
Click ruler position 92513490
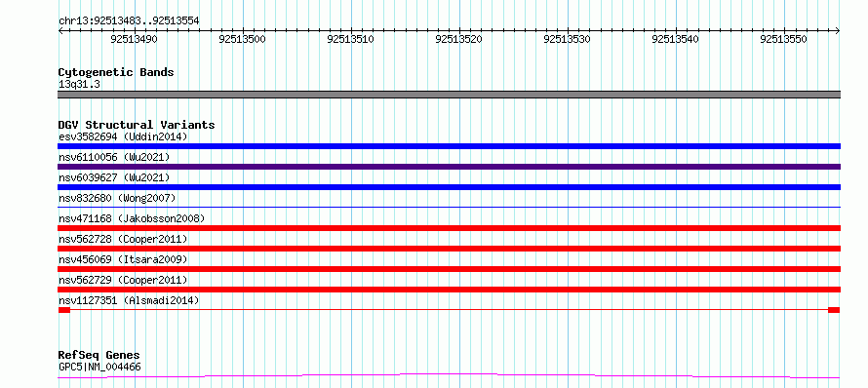[x=135, y=39]
